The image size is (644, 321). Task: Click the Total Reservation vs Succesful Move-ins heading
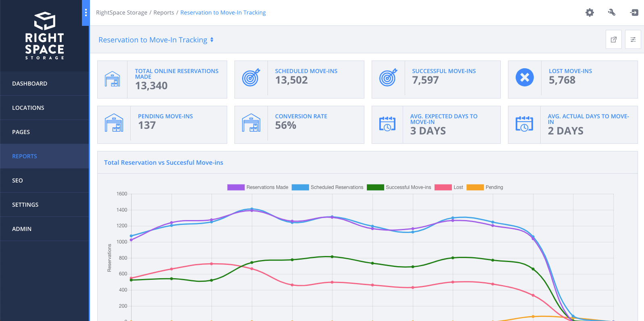(163, 163)
